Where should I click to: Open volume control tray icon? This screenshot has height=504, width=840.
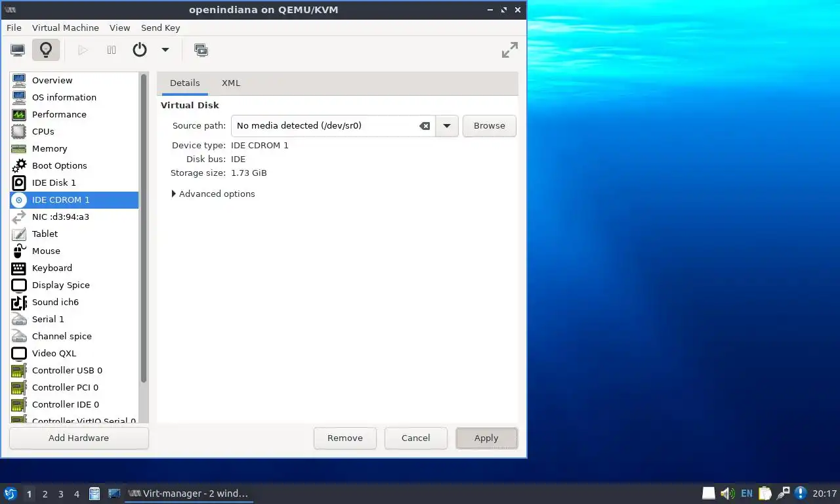click(x=727, y=493)
